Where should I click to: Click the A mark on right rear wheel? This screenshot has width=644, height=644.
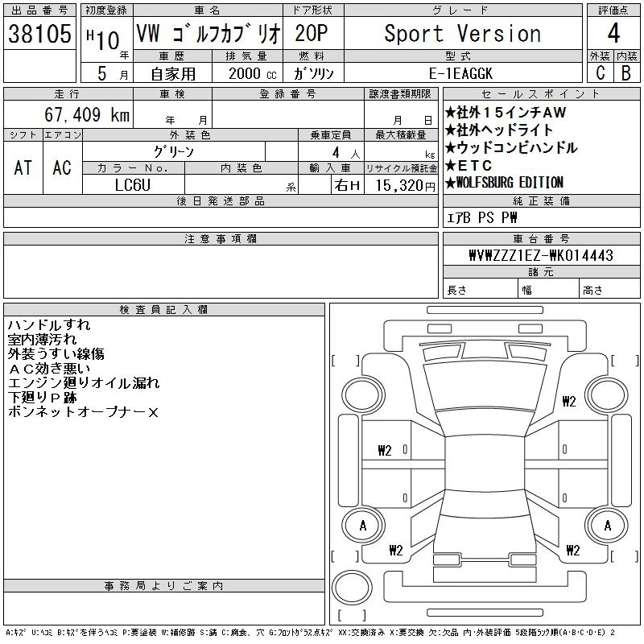[x=604, y=526]
